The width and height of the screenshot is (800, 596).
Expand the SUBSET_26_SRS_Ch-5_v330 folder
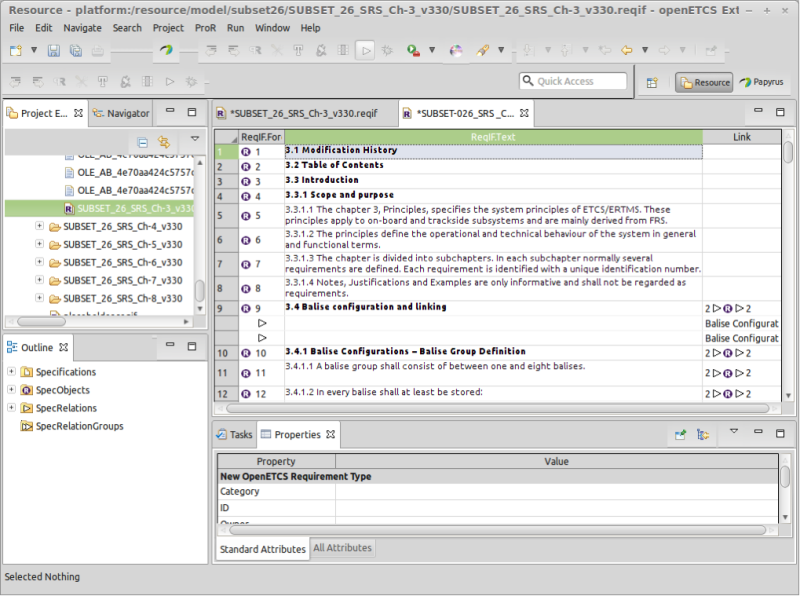39,244
